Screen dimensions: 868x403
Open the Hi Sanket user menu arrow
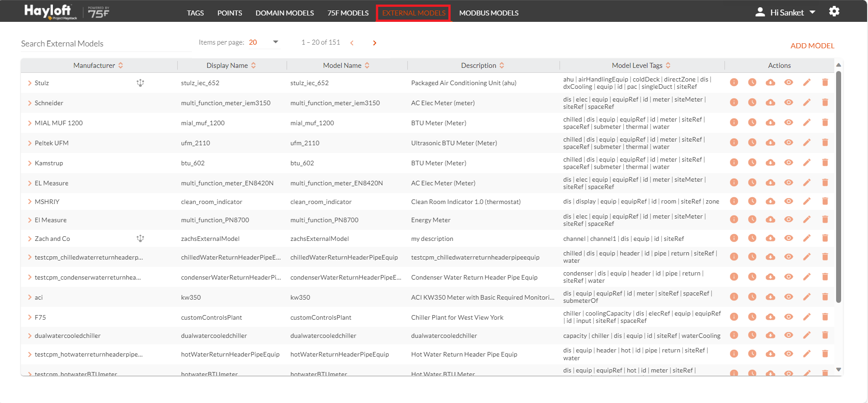(812, 12)
